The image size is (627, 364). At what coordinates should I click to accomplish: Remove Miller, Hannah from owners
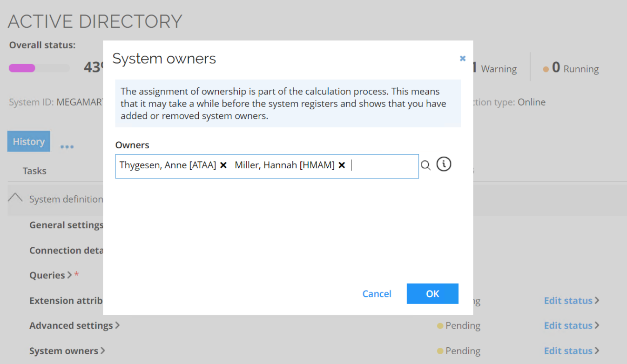click(342, 165)
